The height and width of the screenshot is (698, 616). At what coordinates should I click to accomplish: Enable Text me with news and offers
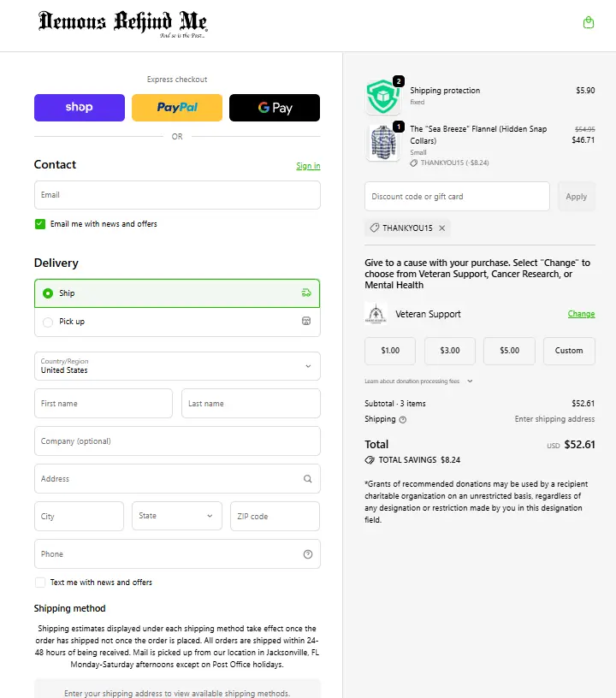[40, 583]
